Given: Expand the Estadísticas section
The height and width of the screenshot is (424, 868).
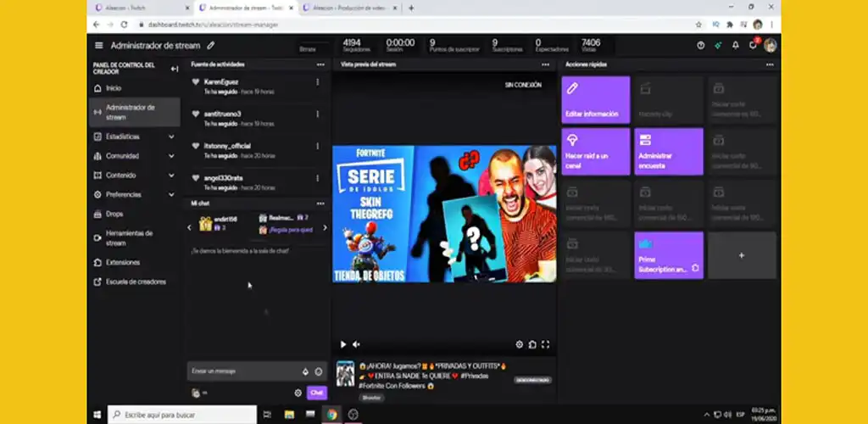Looking at the screenshot, I should pyautogui.click(x=171, y=137).
